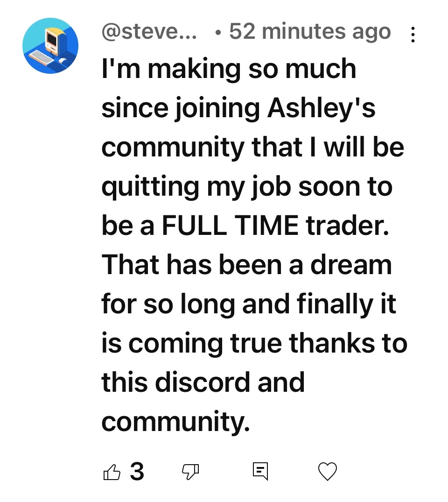Click the word discord in the comment
Image resolution: width=448 pixels, height=502 pixels.
203,382
